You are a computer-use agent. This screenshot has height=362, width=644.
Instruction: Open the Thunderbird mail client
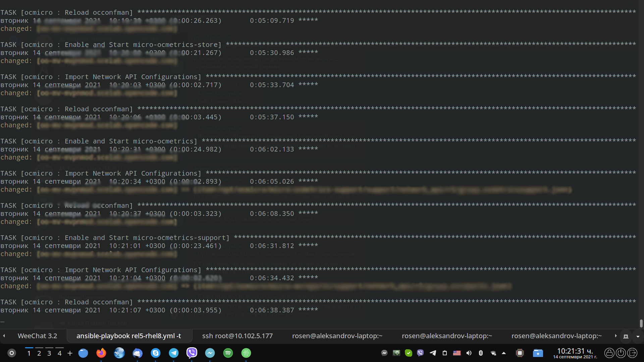(137, 353)
